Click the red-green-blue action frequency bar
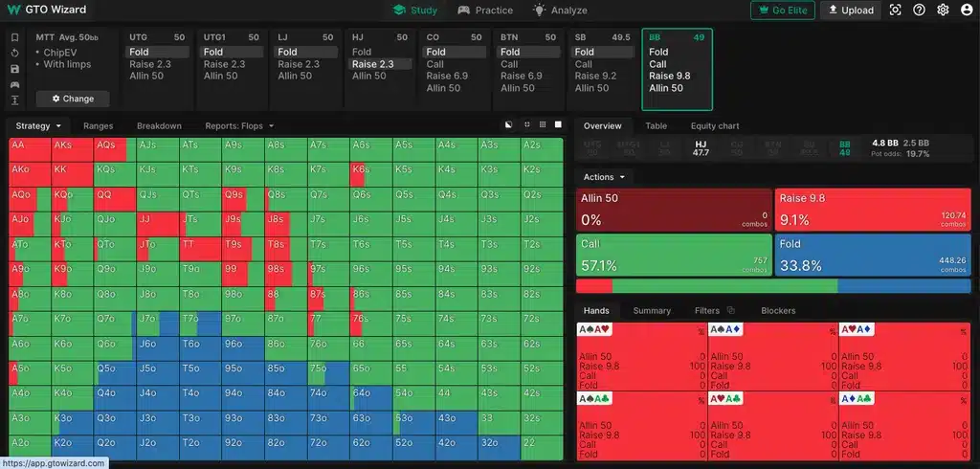The image size is (980, 469). 773,286
